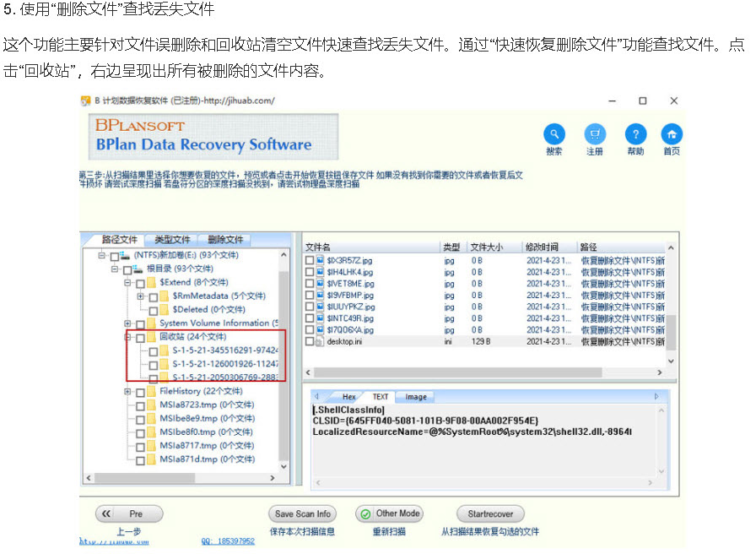
Task: Select the $Deleted (0个文件) folder
Action: (x=208, y=309)
